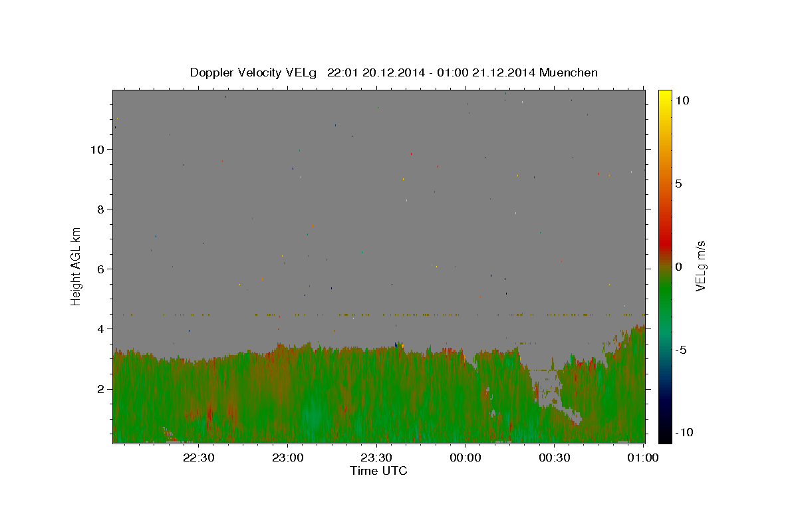Click the 'Height AGL km' y-axis label

[76, 265]
